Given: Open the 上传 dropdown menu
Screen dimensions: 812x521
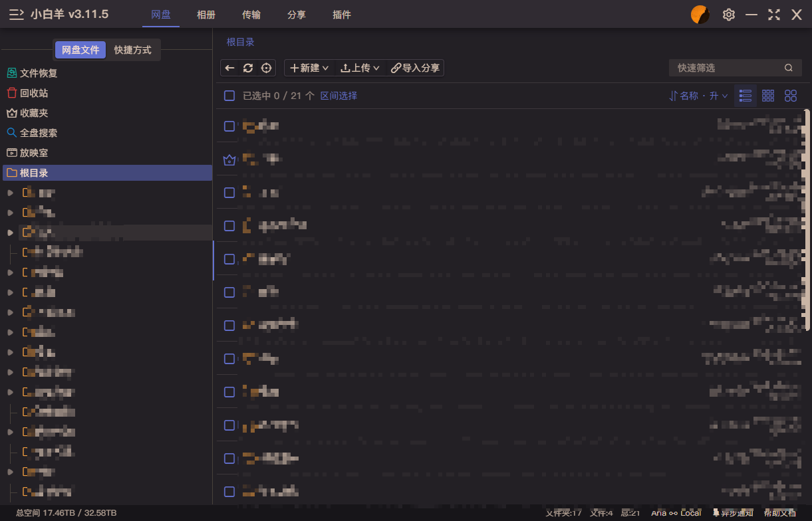Looking at the screenshot, I should click(360, 68).
